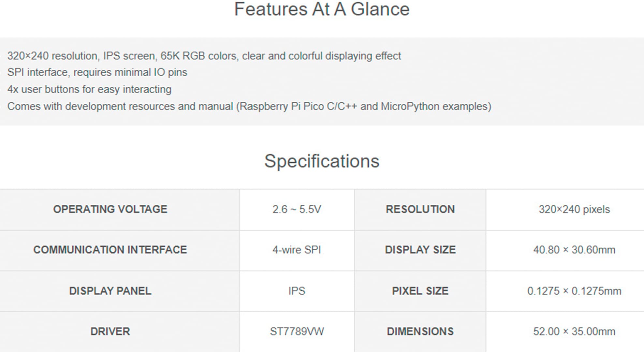The image size is (644, 352).
Task: Click the 52.00 × 35.00mm dimensions value
Action: click(x=574, y=331)
